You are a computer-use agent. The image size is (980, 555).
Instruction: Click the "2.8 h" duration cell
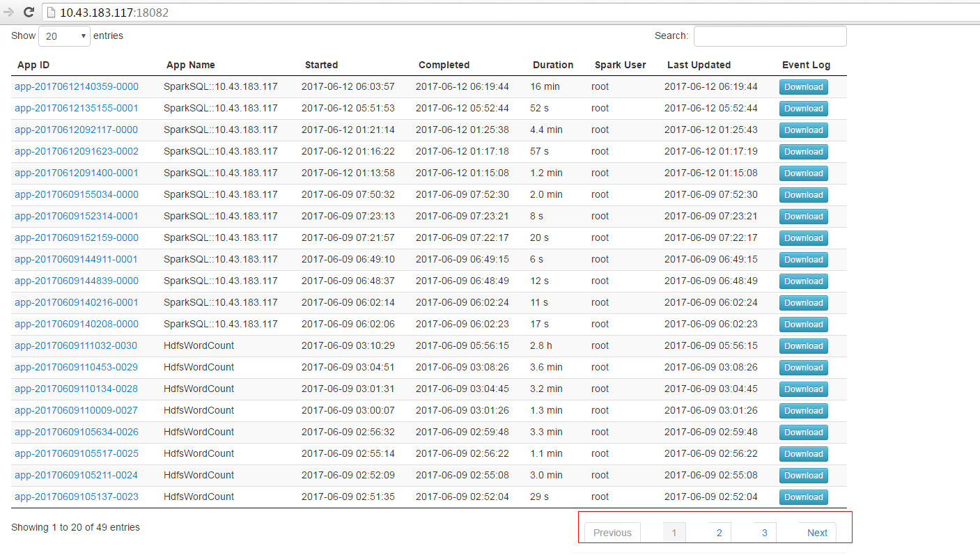click(x=541, y=345)
